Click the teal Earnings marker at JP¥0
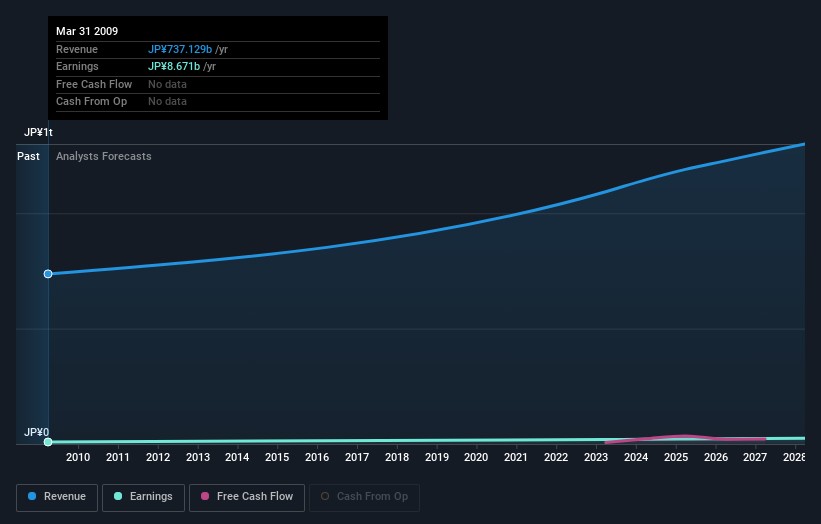The image size is (821, 524). (x=48, y=441)
